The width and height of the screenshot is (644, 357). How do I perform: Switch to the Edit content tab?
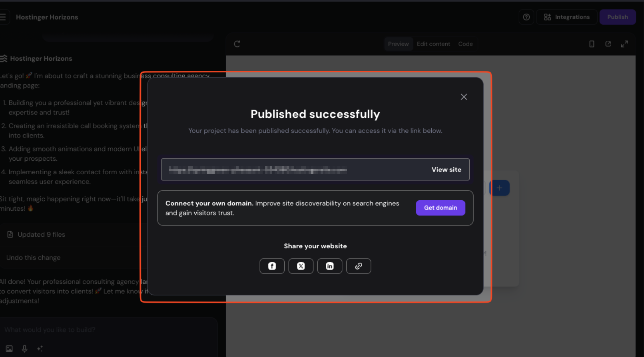click(433, 44)
